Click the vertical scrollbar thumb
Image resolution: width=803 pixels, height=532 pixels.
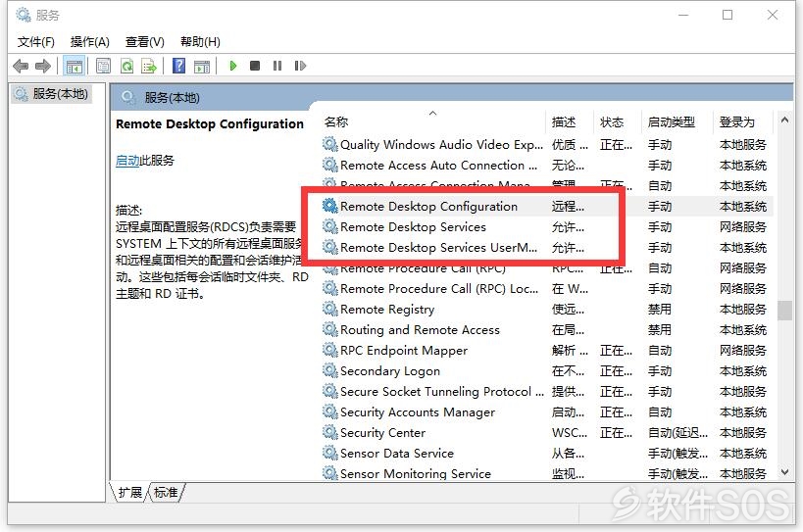coord(784,311)
